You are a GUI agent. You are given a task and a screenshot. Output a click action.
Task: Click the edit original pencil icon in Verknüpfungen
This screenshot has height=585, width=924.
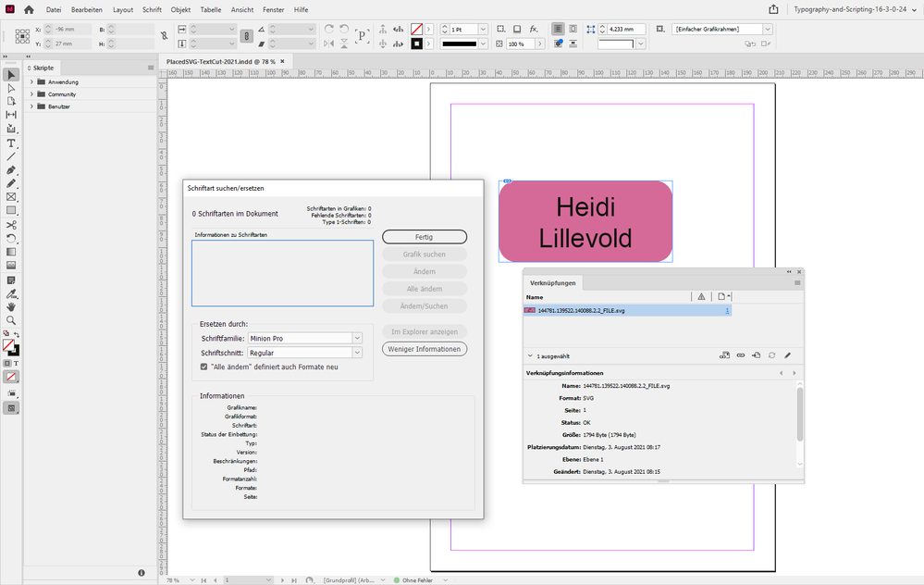788,355
